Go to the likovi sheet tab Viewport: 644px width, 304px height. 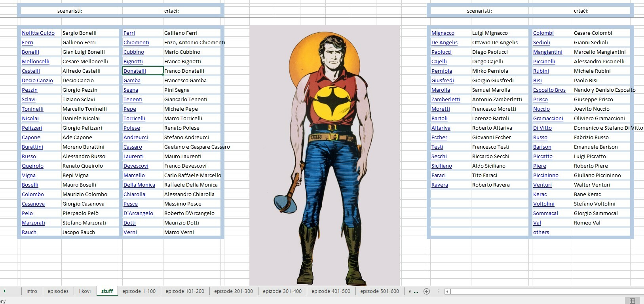pos(85,291)
